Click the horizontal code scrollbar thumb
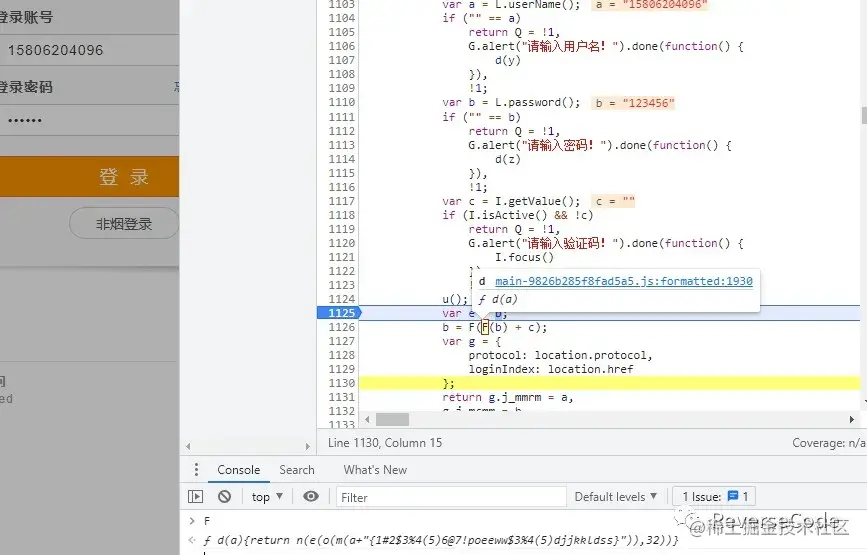The image size is (867, 555). coord(392,420)
